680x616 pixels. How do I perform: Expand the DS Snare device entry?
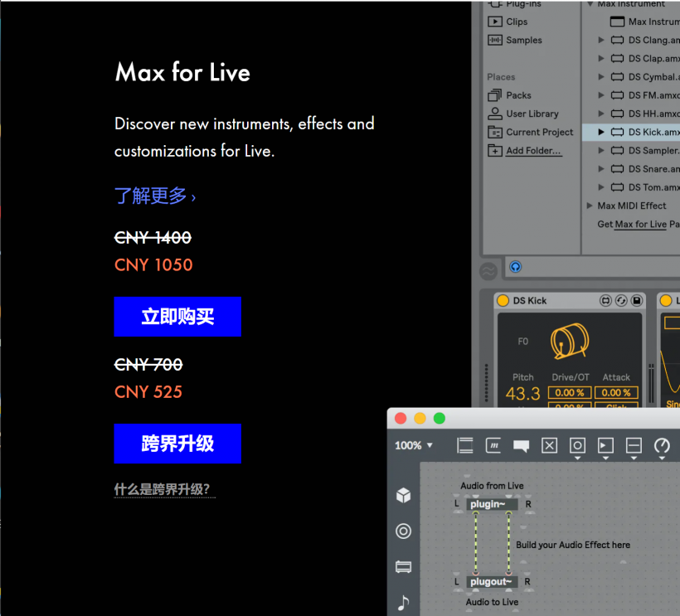point(601,168)
